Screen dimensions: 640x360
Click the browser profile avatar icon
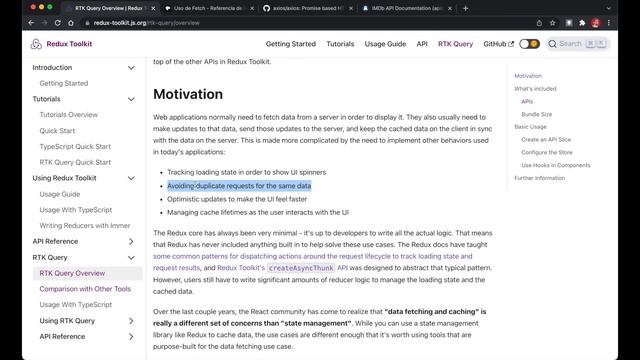[x=596, y=23]
